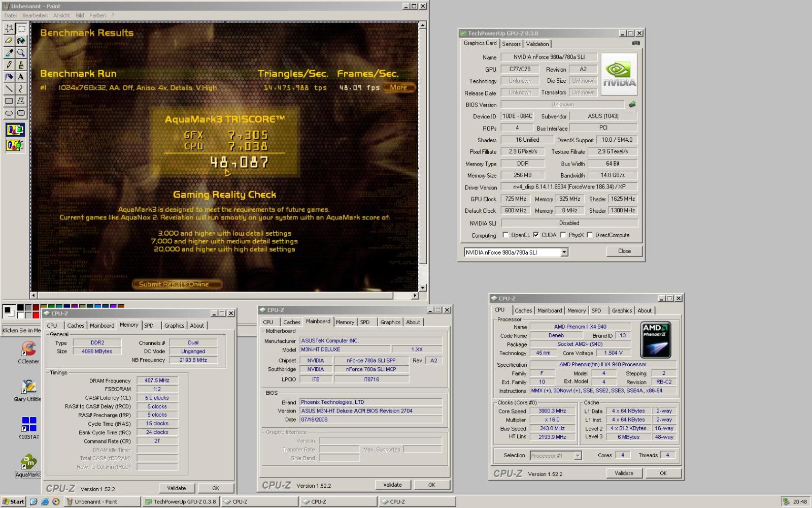Image resolution: width=812 pixels, height=508 pixels.
Task: Enable the OpenCL checkbox in GPU-Z
Action: point(505,235)
